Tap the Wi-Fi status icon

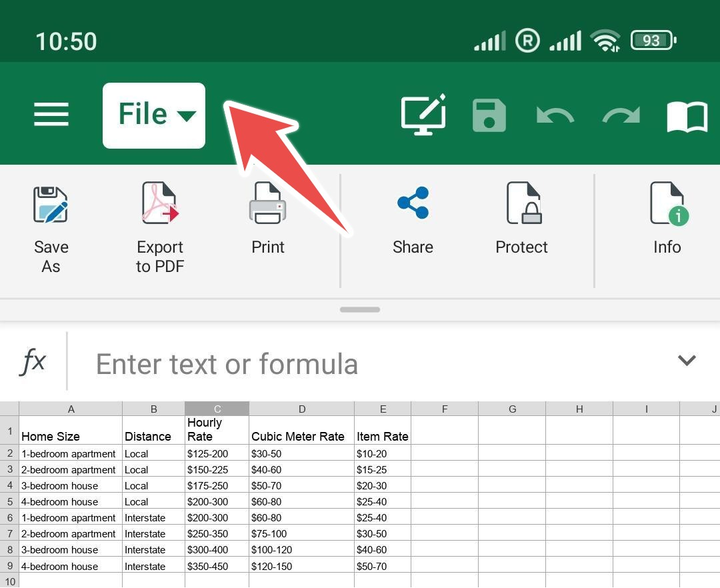(605, 41)
